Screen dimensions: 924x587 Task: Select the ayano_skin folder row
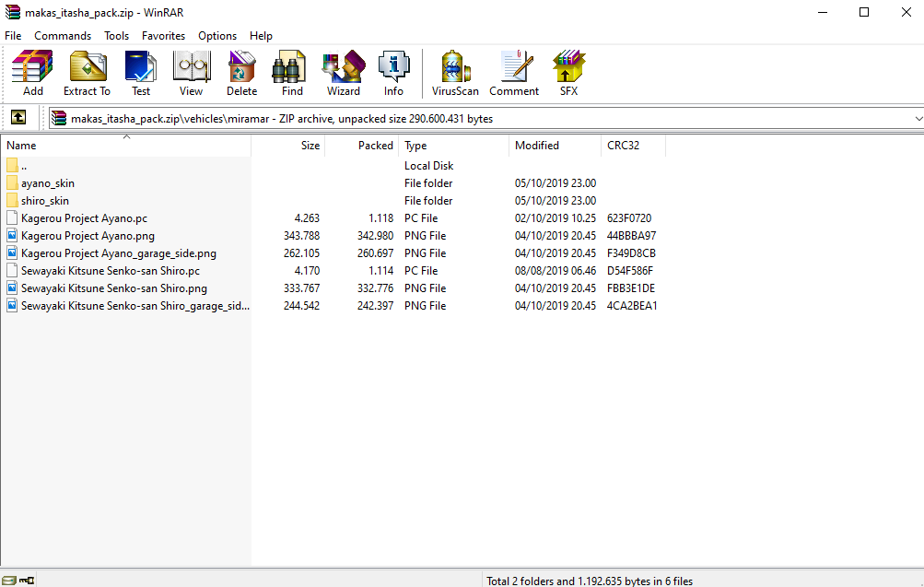(x=48, y=183)
